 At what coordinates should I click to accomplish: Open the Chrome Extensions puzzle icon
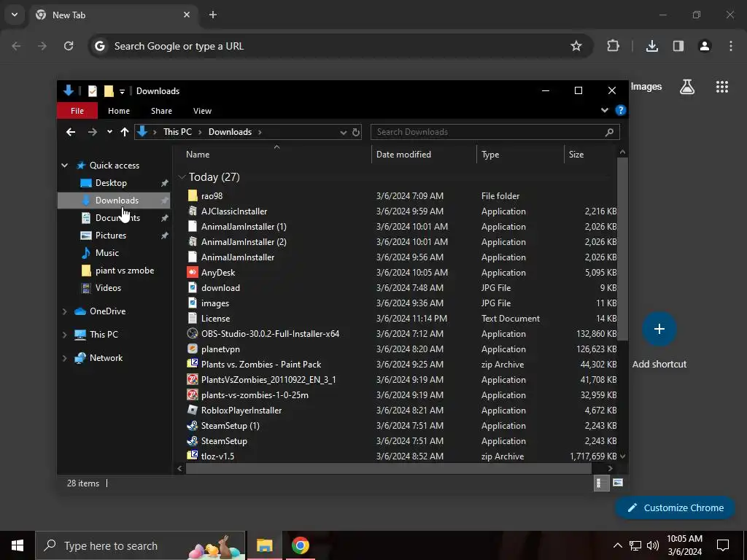[x=613, y=46]
